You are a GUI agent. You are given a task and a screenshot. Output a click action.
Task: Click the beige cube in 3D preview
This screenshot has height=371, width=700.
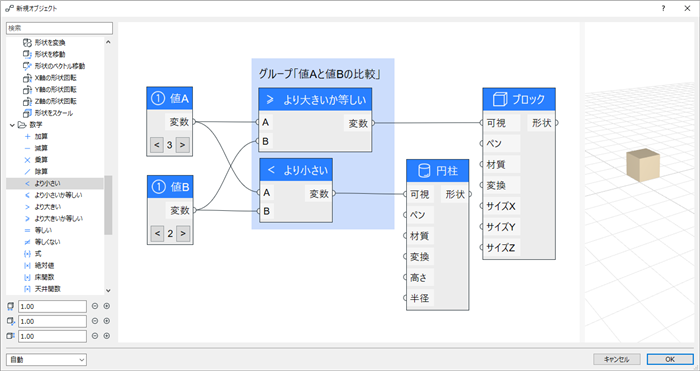(643, 165)
